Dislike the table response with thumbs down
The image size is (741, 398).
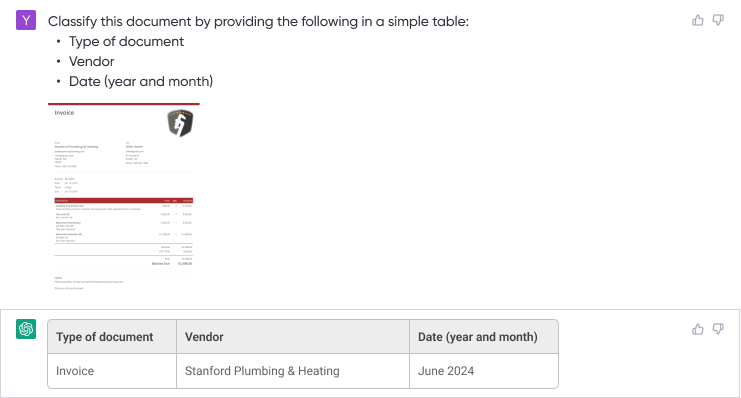click(718, 329)
